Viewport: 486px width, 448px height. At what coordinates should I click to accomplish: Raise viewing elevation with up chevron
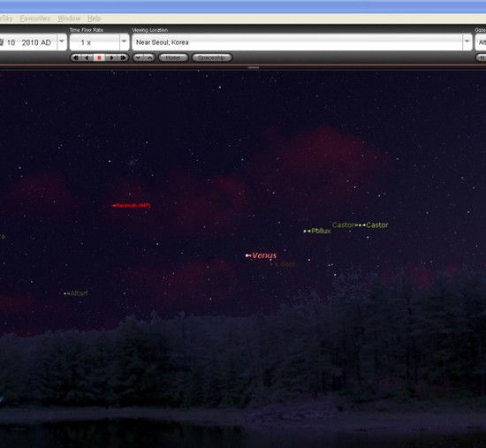[149, 57]
